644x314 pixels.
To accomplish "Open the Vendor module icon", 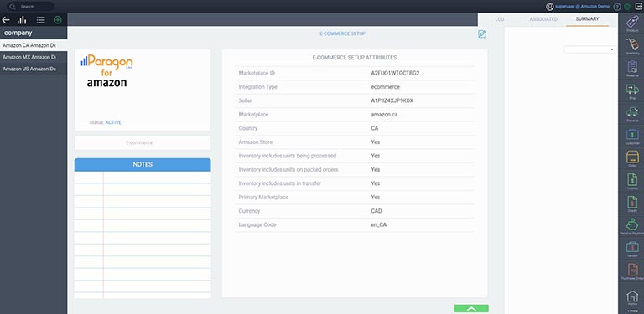I will click(x=632, y=247).
